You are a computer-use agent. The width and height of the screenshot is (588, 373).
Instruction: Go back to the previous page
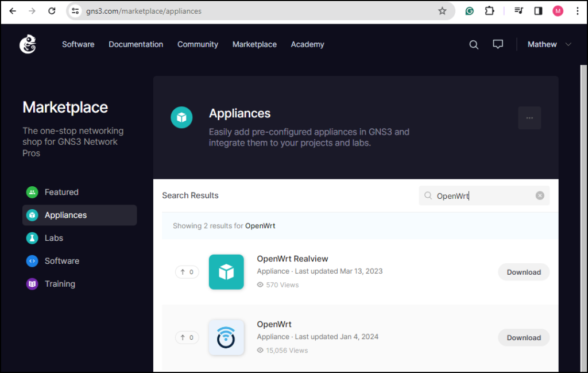[x=13, y=11]
